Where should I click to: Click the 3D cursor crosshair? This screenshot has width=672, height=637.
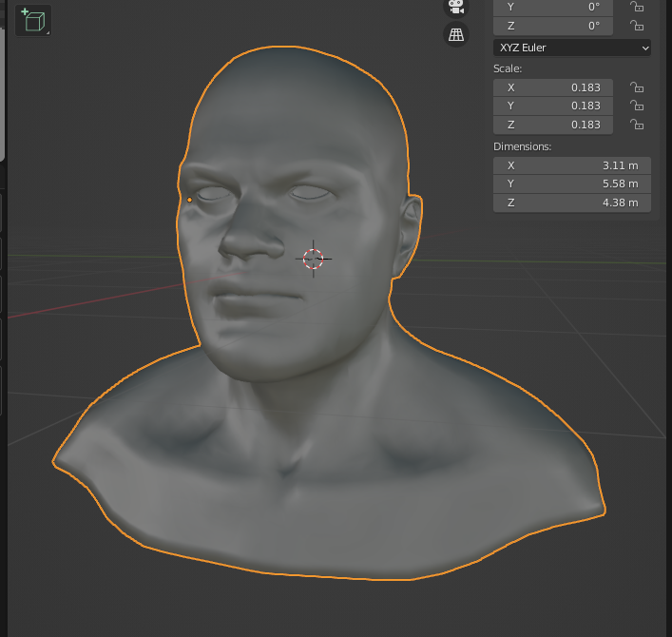pyautogui.click(x=313, y=258)
